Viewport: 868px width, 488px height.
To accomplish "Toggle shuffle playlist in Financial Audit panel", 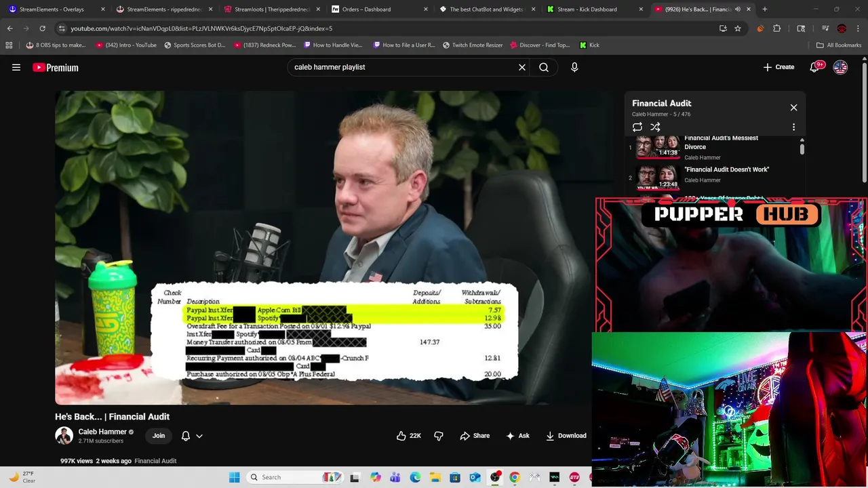I will pos(655,127).
